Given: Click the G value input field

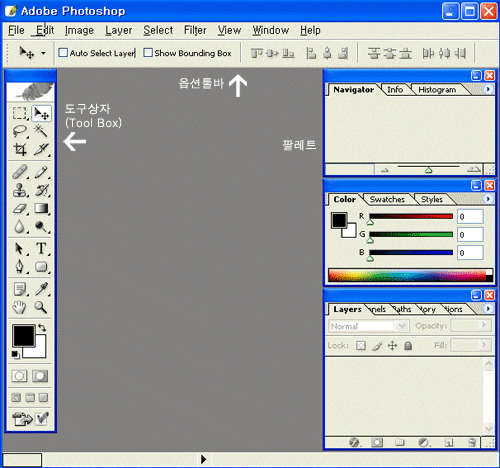Looking at the screenshot, I should (x=470, y=235).
